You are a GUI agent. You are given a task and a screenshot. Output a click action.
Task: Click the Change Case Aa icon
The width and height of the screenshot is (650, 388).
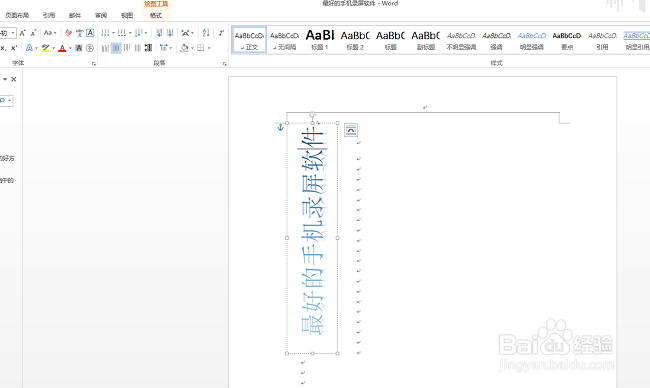(x=48, y=33)
